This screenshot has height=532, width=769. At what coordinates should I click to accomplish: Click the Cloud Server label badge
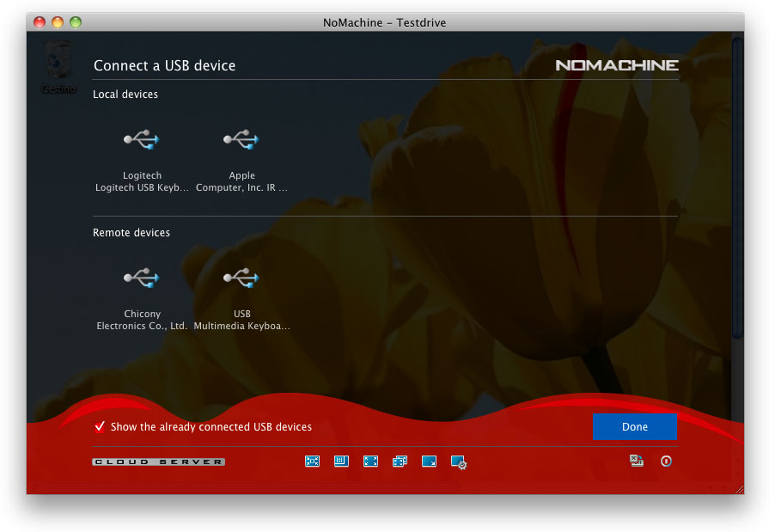coord(159,462)
